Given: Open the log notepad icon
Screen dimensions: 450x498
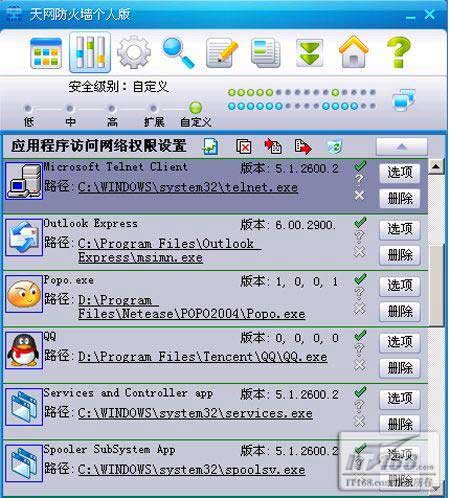Looking at the screenshot, I should [x=222, y=53].
